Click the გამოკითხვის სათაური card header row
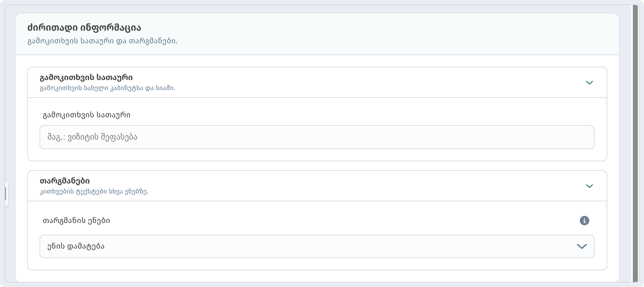 pos(317,83)
